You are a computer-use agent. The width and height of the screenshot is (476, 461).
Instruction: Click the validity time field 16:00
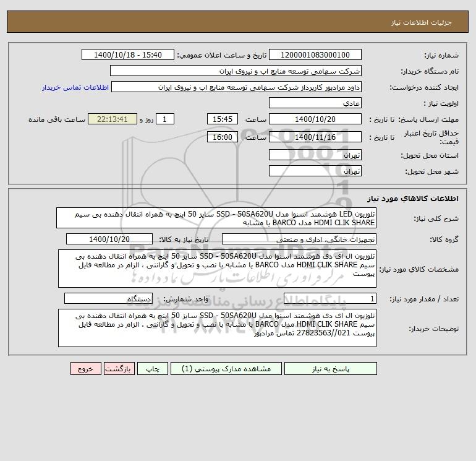click(x=223, y=137)
